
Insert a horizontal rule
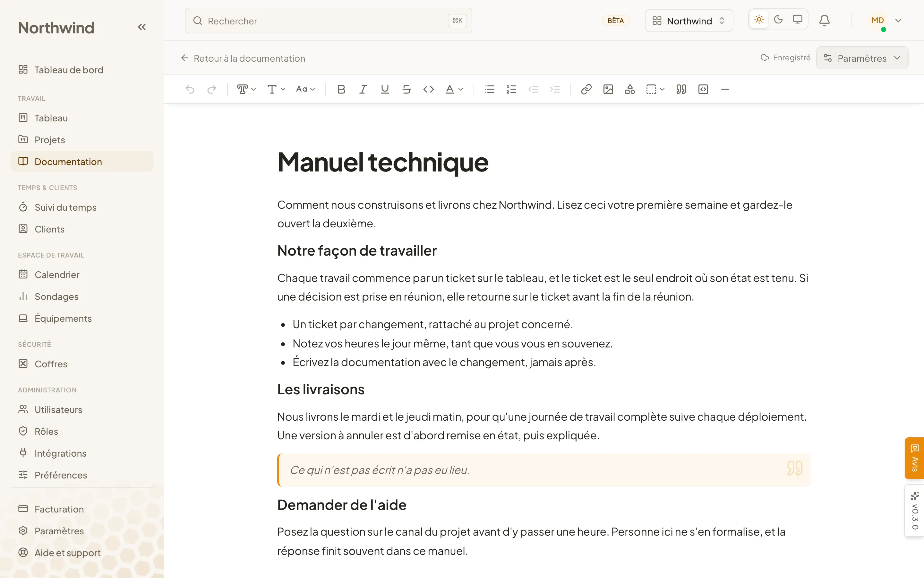pyautogui.click(x=725, y=90)
